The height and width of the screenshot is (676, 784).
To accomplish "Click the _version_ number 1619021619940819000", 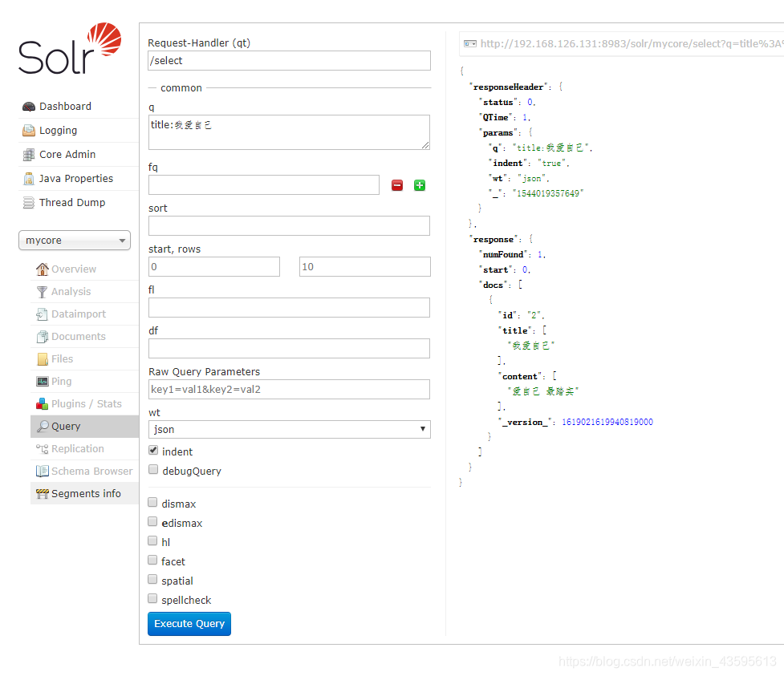I will pyautogui.click(x=607, y=422).
